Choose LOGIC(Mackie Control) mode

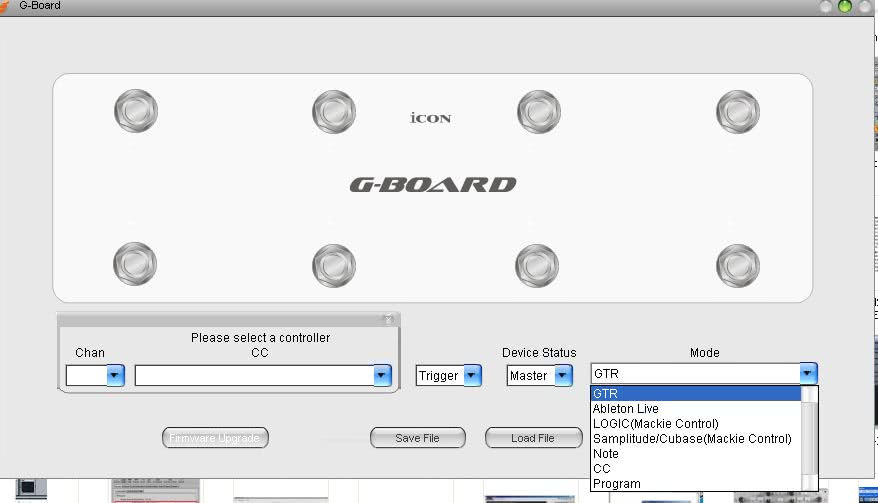696,424
